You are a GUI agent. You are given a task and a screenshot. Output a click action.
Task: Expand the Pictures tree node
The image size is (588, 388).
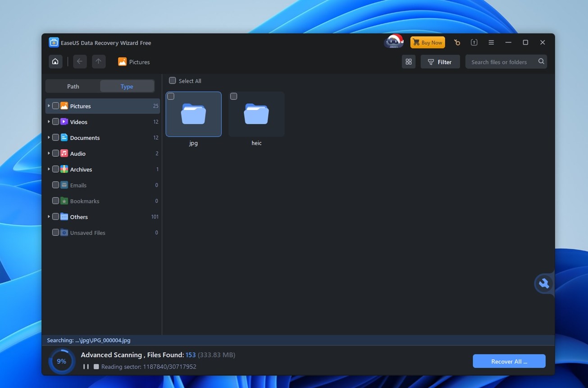tap(49, 106)
